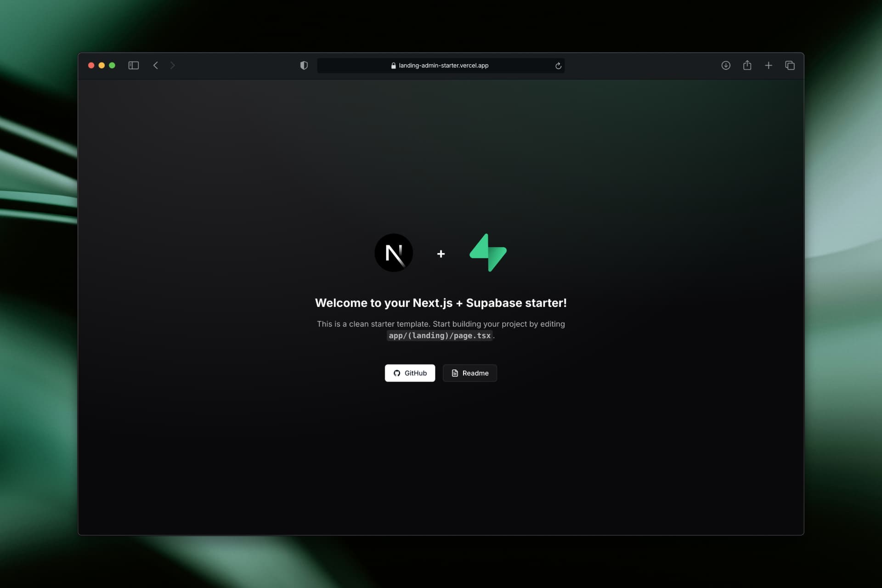Open the share sheet
Screen dimensions: 882x588
(747, 65)
